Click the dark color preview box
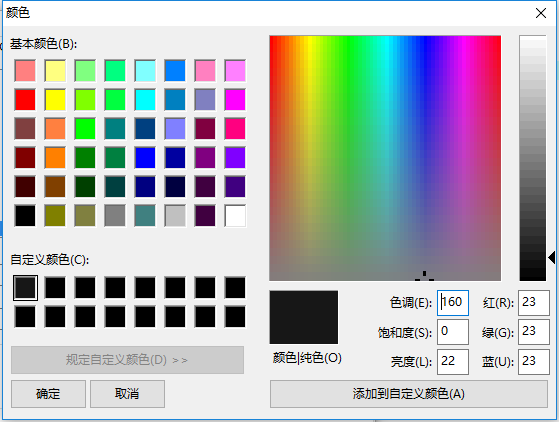Viewport: 559px width, 422px height. click(x=304, y=317)
